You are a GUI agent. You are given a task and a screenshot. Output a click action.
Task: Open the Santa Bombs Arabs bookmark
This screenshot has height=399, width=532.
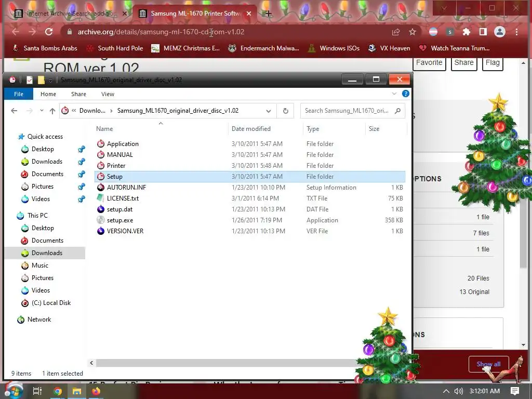click(x=45, y=48)
